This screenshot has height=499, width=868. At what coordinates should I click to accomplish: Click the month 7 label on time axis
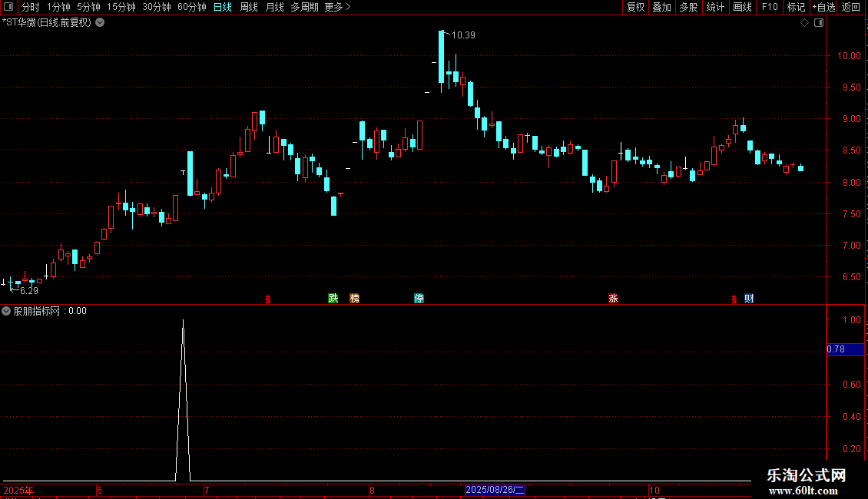[x=207, y=490]
